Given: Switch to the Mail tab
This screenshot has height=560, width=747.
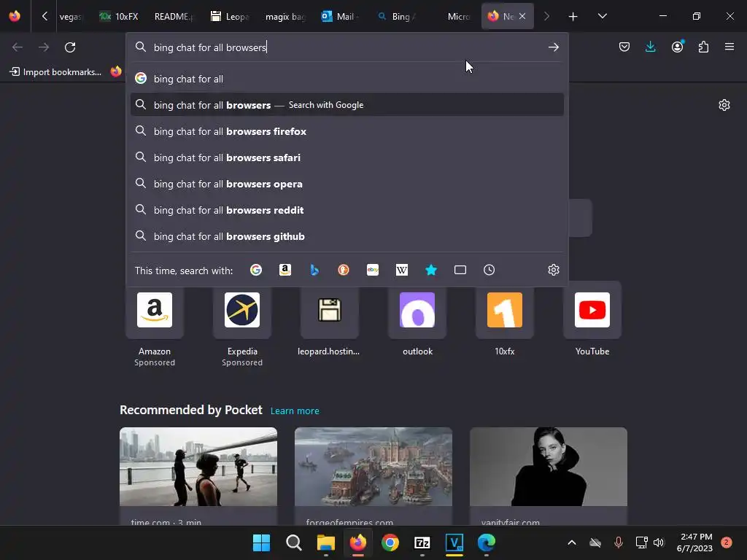Looking at the screenshot, I should (340, 17).
